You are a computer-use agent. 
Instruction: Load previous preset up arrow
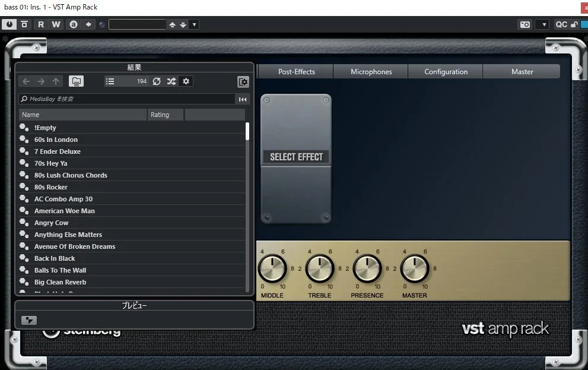click(172, 25)
